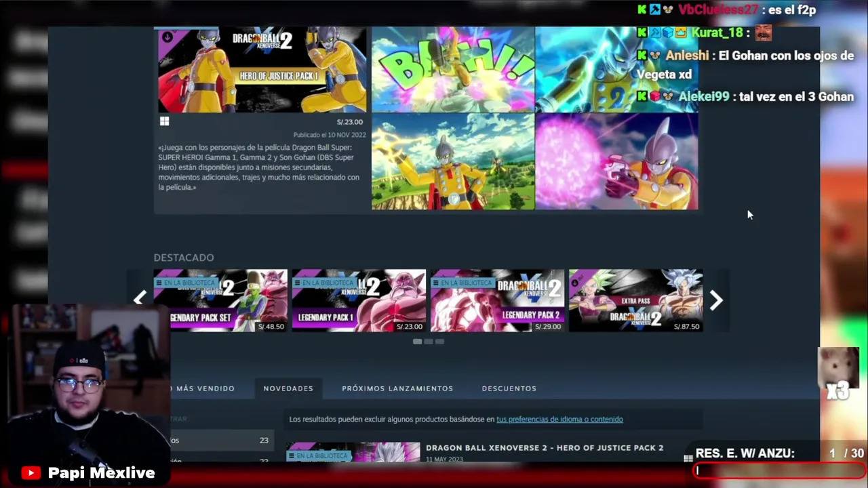Select the Novedades tab
Screen dimensions: 868x488
(288, 388)
